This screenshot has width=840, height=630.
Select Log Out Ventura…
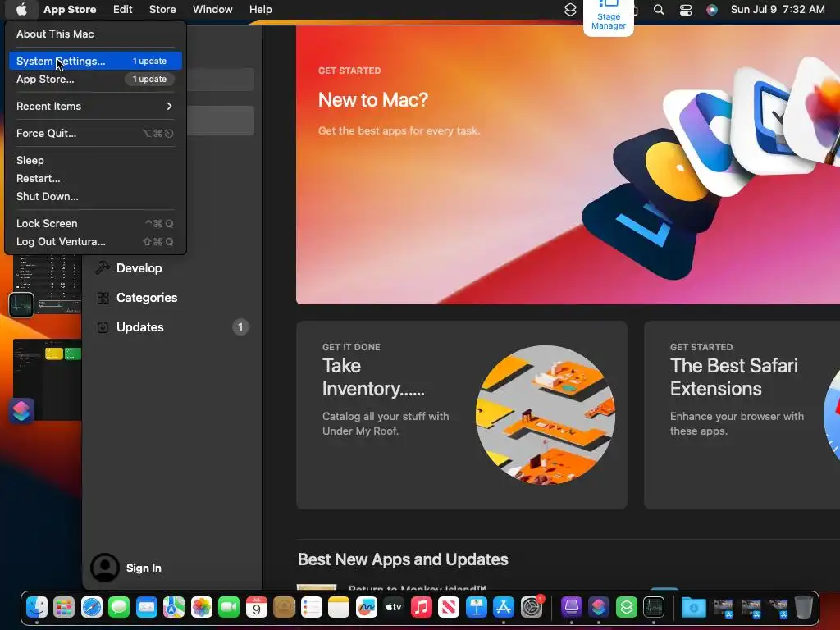[x=95, y=241]
